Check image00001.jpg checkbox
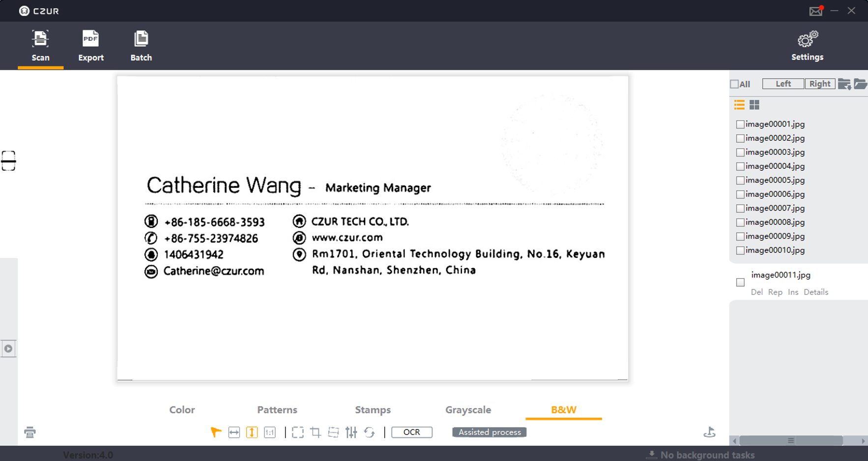The image size is (868, 461). pyautogui.click(x=740, y=124)
